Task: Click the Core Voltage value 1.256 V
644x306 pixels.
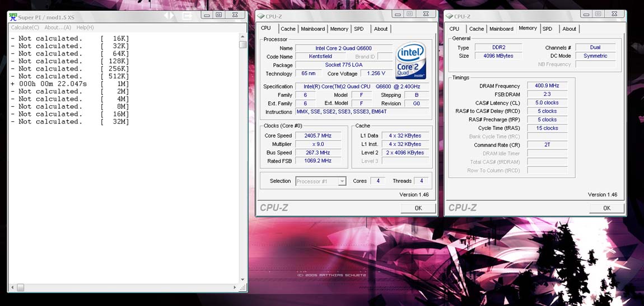Action: tap(377, 73)
